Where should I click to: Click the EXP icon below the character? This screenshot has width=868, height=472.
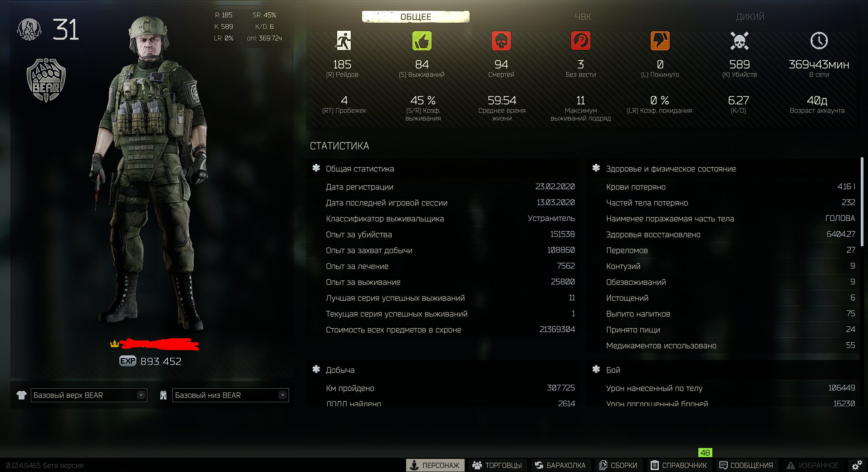128,361
